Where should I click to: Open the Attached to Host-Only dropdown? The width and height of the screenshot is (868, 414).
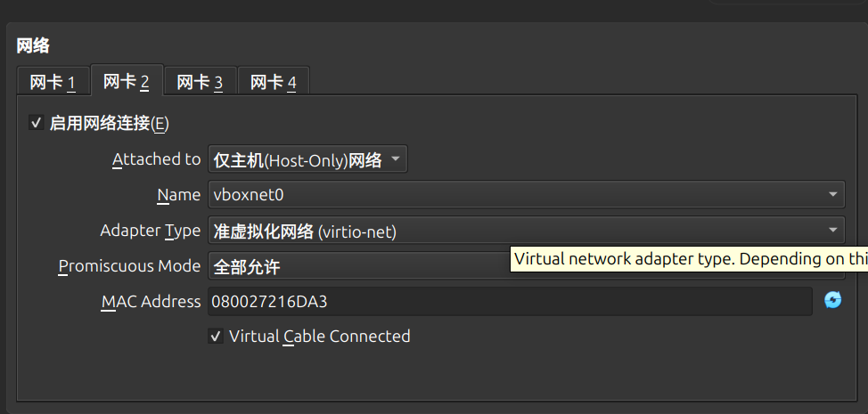coord(307,160)
